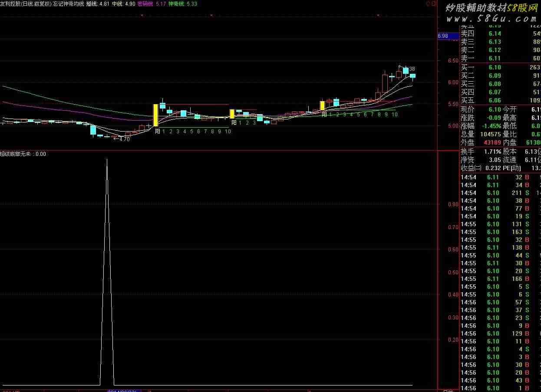Click the 涨幅 -1.45% percent change
The image size is (541, 392).
click(492, 126)
